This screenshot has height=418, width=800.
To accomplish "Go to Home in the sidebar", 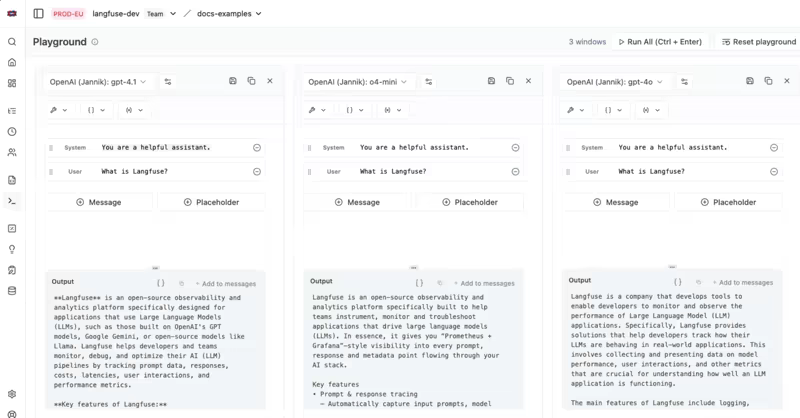I will [x=12, y=62].
